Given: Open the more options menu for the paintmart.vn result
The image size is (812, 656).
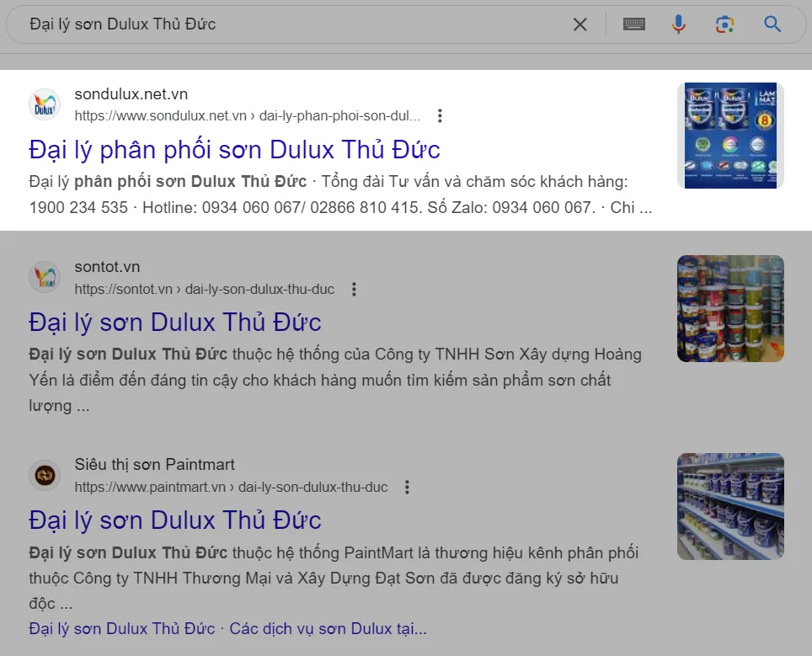Looking at the screenshot, I should pyautogui.click(x=407, y=487).
